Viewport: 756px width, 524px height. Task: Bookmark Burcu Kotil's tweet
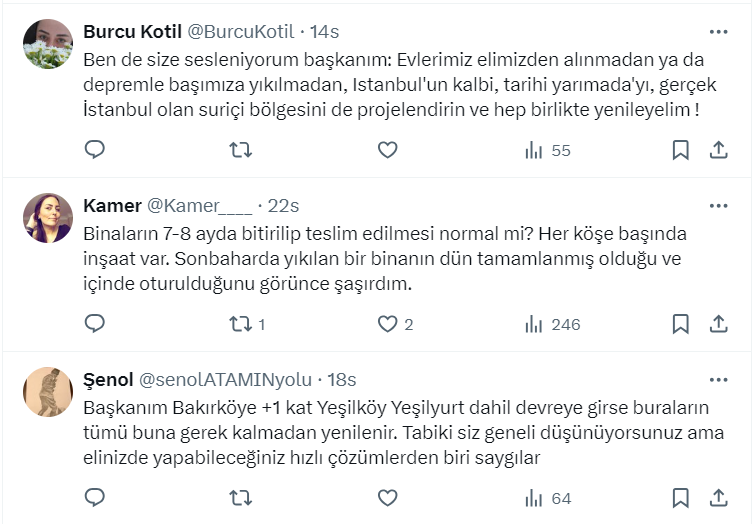680,150
